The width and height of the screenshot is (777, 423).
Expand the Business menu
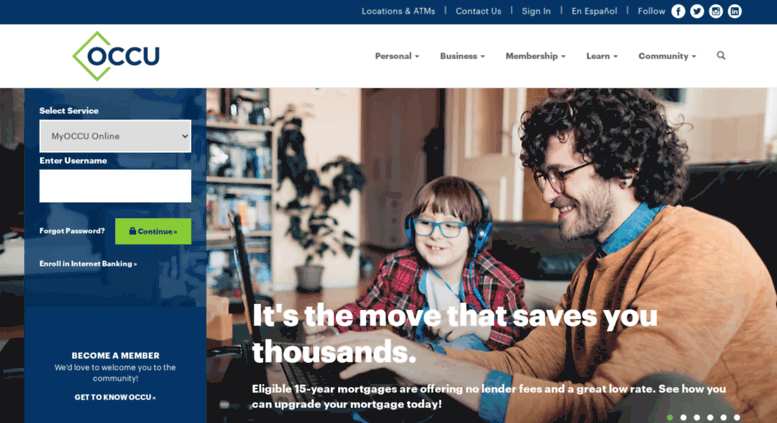coord(462,56)
